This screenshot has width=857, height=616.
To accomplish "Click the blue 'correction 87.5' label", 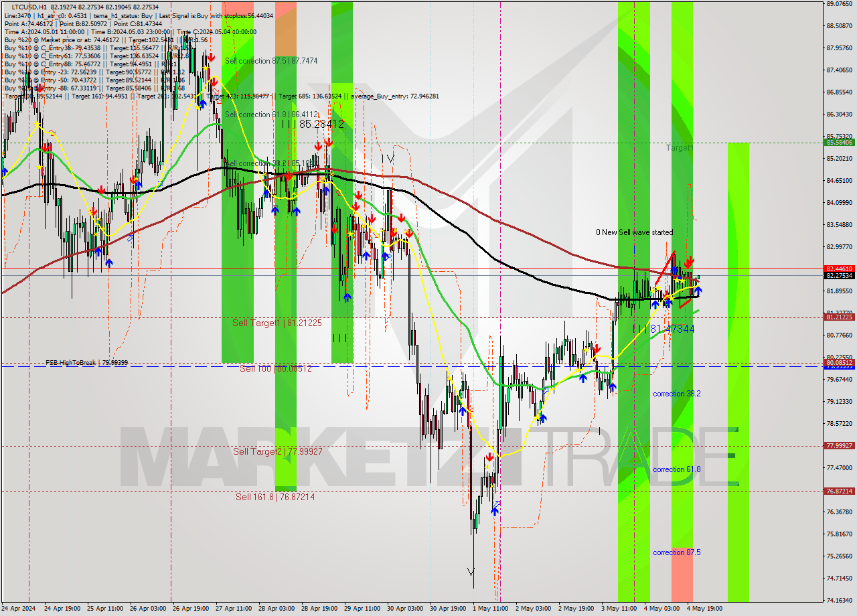I will 677,552.
